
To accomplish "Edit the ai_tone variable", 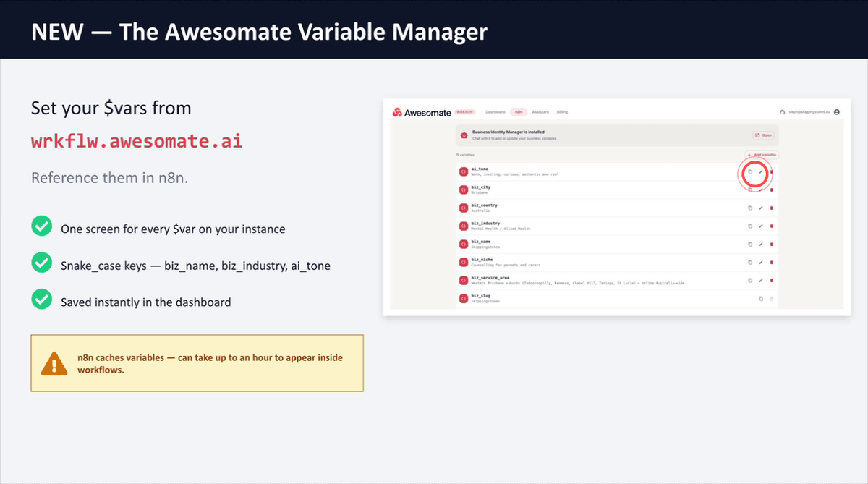I will tap(761, 171).
